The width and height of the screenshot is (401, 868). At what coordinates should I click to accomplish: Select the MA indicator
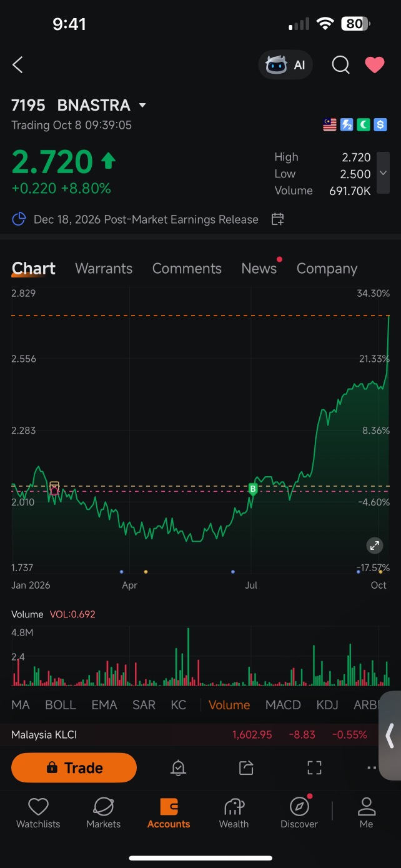click(x=21, y=705)
